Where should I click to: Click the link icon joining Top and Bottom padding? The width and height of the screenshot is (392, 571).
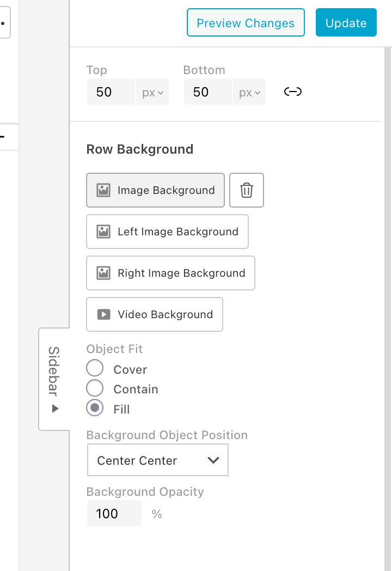coord(293,92)
